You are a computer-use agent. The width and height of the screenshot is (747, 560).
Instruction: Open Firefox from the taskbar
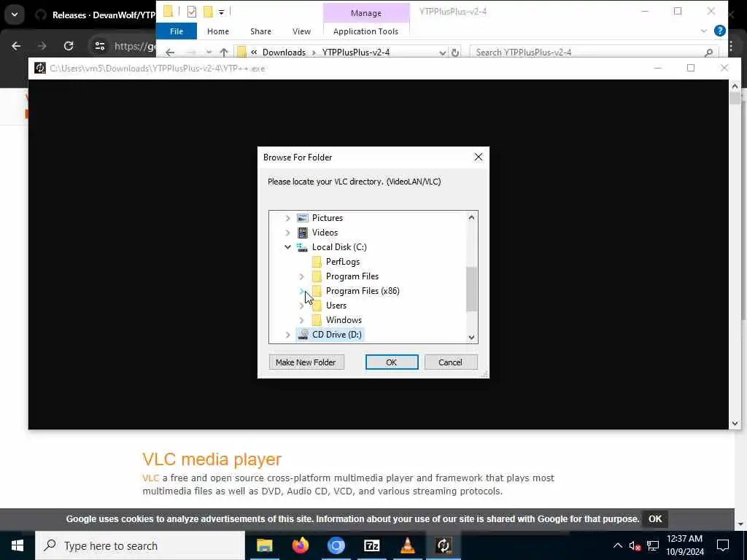click(x=300, y=545)
